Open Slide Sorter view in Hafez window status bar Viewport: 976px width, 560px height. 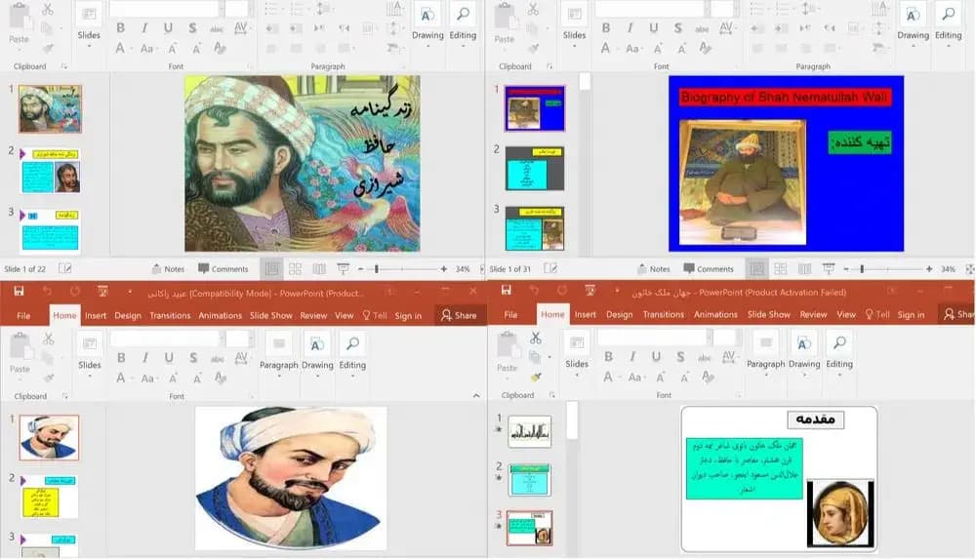point(295,269)
